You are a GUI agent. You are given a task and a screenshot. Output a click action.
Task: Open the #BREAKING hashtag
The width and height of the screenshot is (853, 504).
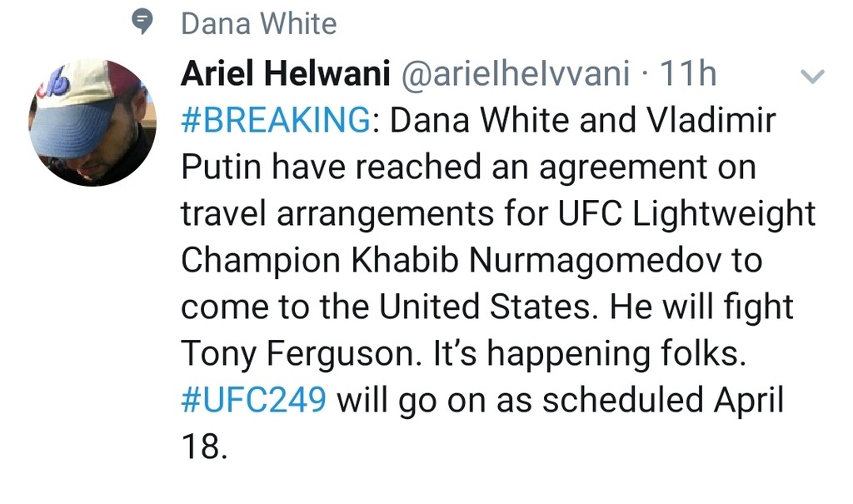(276, 122)
